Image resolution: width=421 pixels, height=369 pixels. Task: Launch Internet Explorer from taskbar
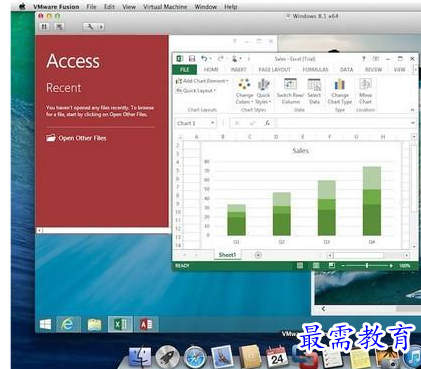click(68, 324)
